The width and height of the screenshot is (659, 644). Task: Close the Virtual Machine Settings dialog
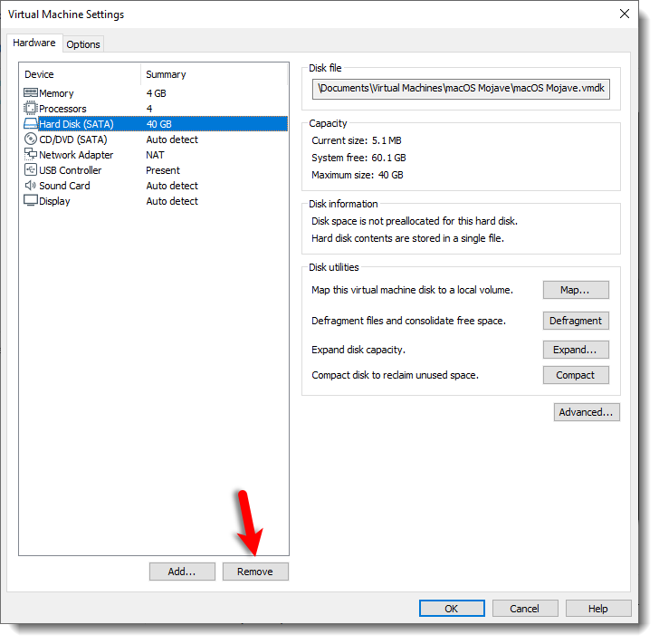pos(624,14)
